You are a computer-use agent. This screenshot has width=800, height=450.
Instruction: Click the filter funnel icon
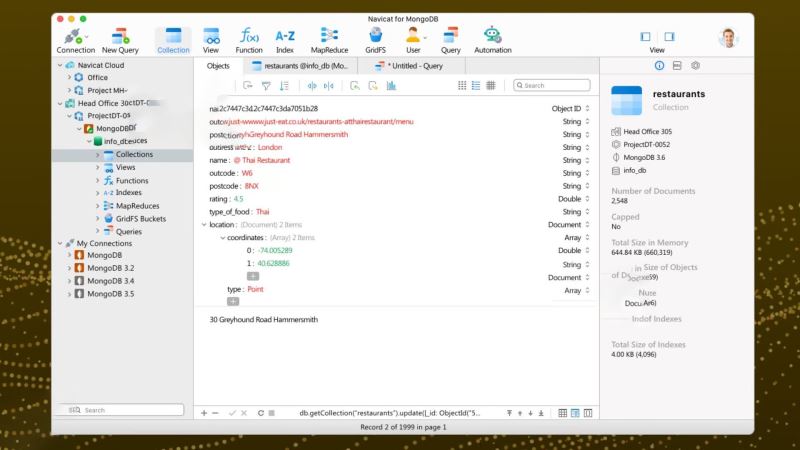coord(266,86)
